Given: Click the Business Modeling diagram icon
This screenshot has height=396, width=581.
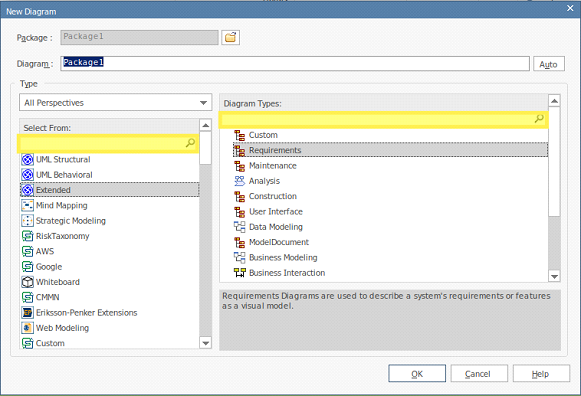Looking at the screenshot, I should pyautogui.click(x=240, y=257).
